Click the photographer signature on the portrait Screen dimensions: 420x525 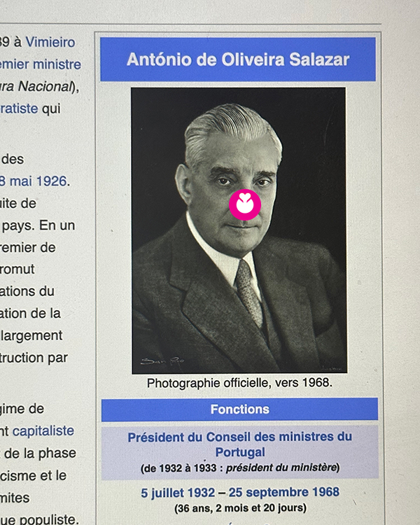[162, 361]
